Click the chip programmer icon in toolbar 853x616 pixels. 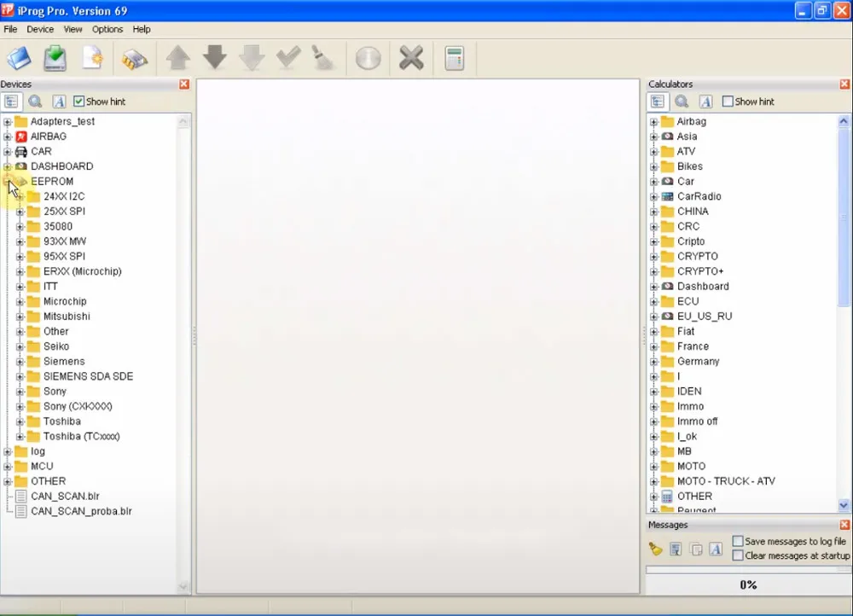[x=135, y=59]
